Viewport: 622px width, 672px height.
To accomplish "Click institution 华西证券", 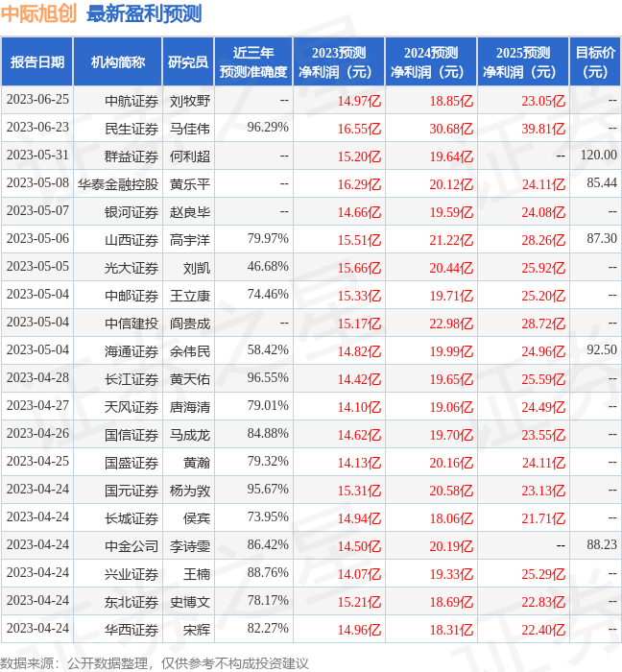I will click(132, 631).
